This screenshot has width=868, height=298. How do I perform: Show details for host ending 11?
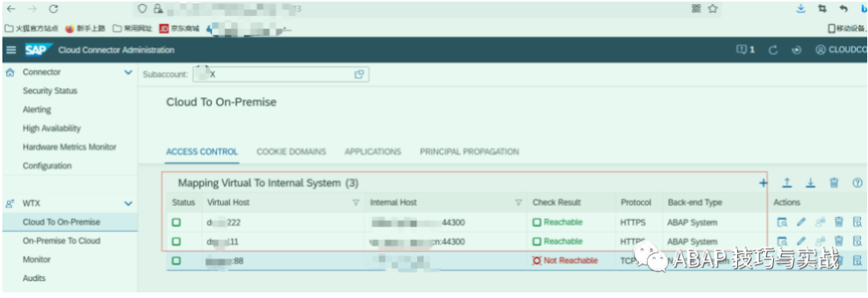coord(858,241)
